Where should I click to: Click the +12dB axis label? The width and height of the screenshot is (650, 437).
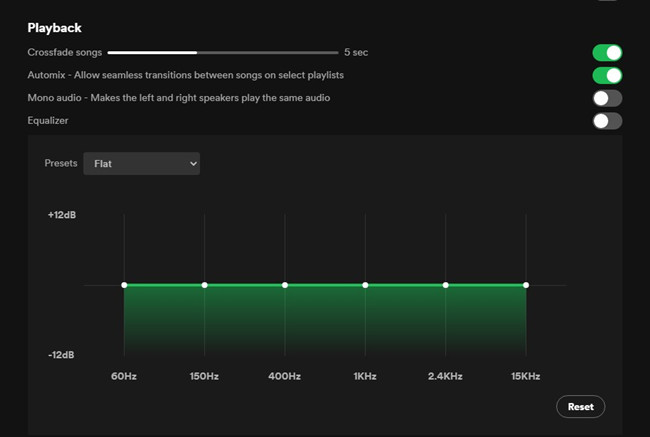[62, 215]
